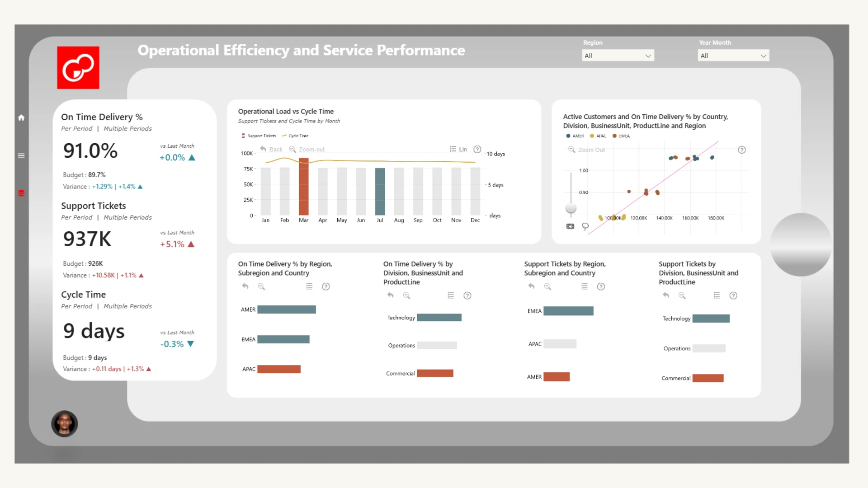Click the legend list icon in the Support Tickets by Region chart
Viewport: 868px width, 488px height.
pos(585,286)
